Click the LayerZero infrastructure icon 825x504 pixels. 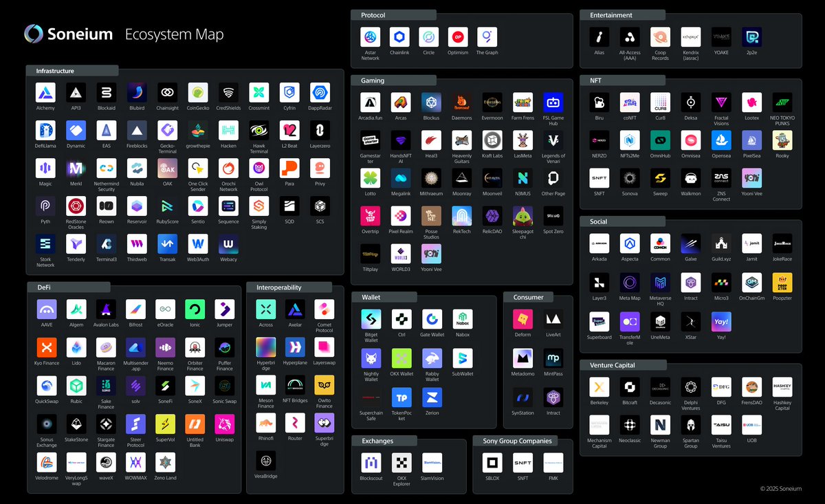(320, 131)
